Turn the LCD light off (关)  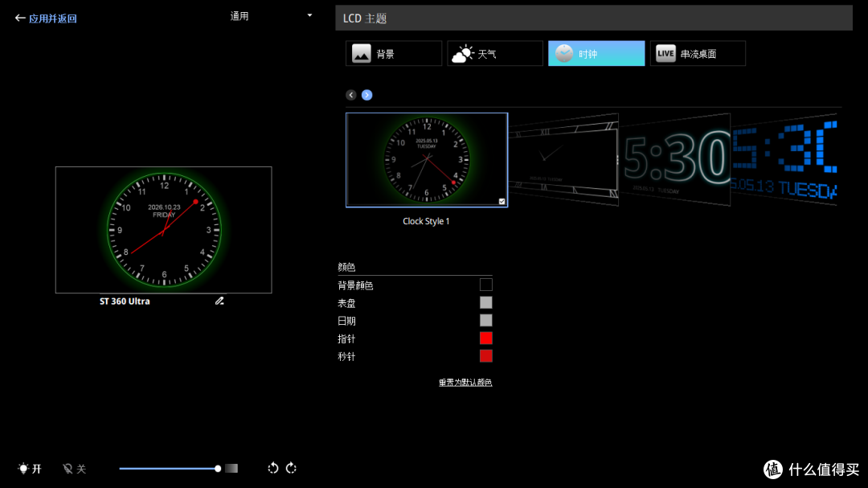(x=75, y=469)
